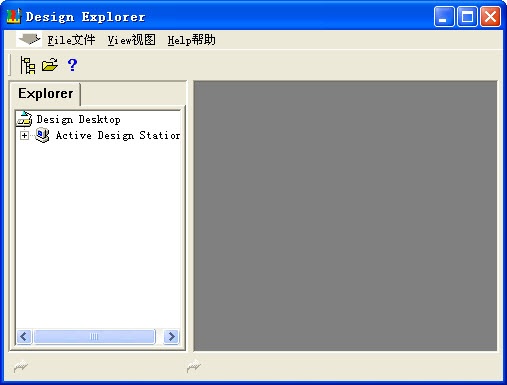Click the tree panel's left scroll arrow
This screenshot has height=385, width=507.
(x=24, y=336)
